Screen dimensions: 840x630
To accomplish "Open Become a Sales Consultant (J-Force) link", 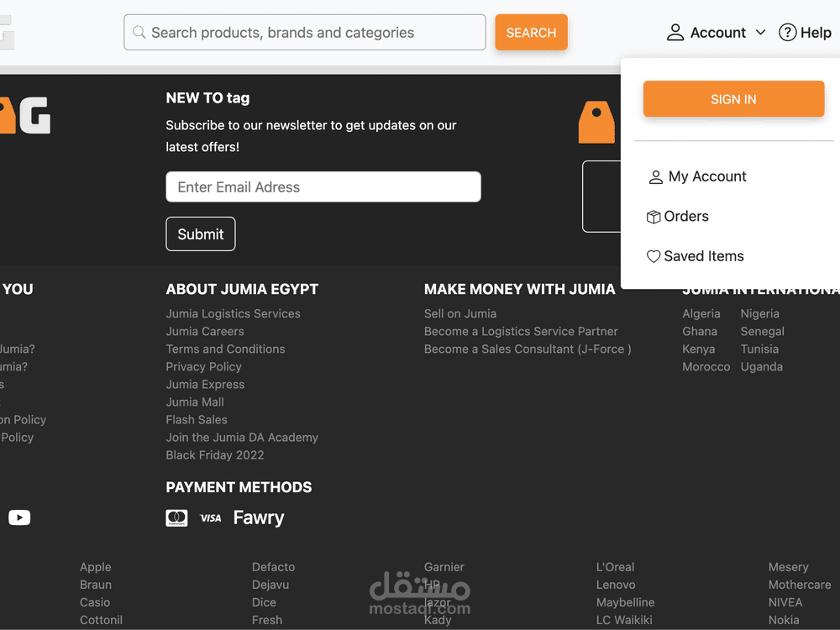I will click(528, 349).
